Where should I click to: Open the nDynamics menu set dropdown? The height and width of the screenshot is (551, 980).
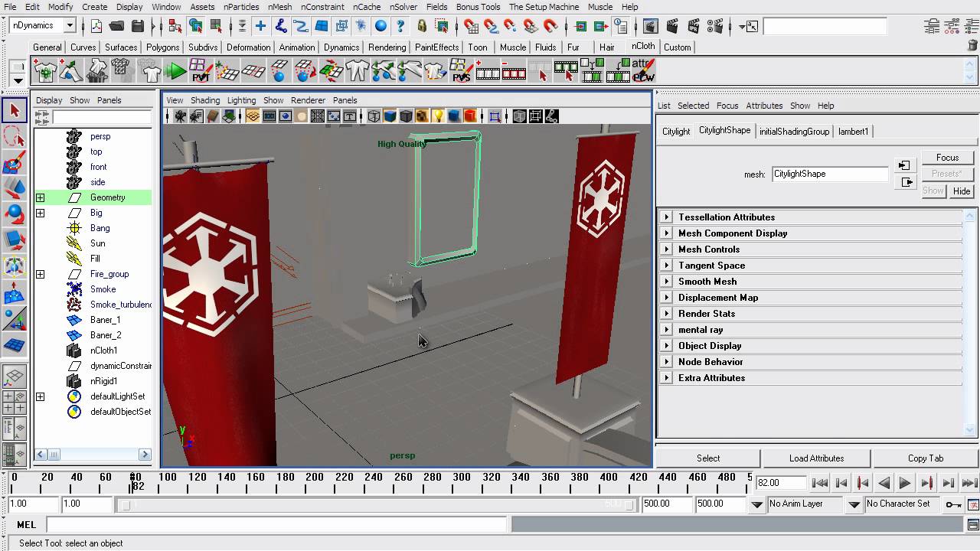click(x=70, y=25)
